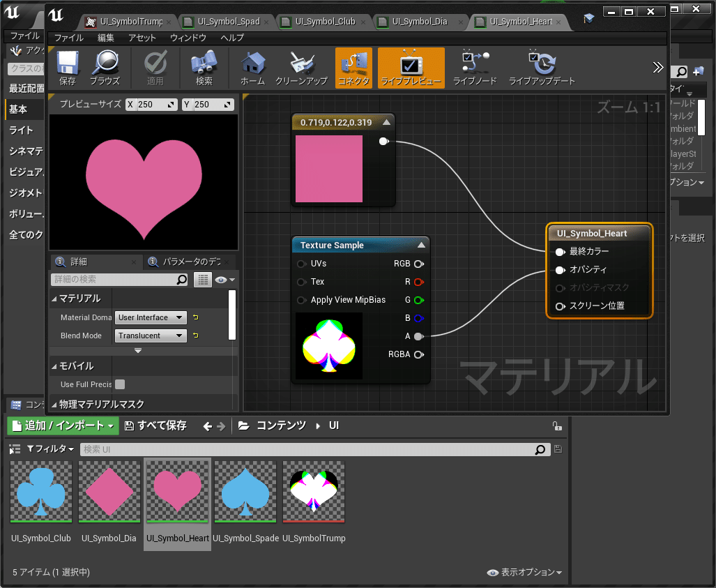Open the ファイル menu in material editor
The width and height of the screenshot is (716, 588).
point(68,38)
